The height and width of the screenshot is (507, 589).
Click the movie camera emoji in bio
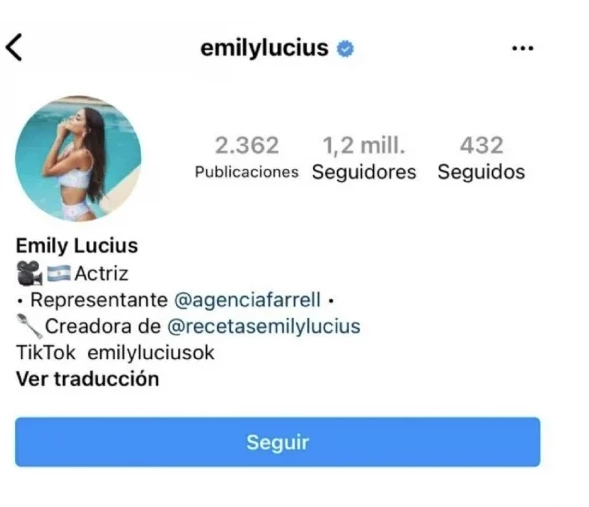[x=29, y=273]
